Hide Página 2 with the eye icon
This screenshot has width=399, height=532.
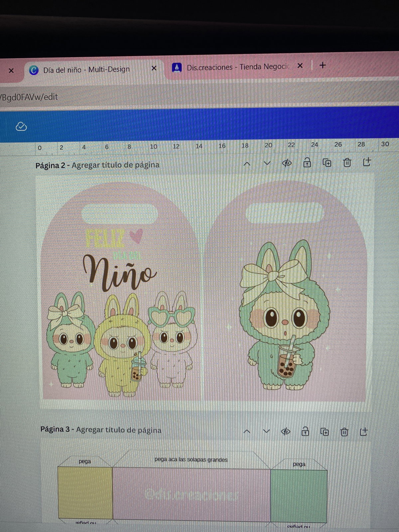tap(287, 163)
